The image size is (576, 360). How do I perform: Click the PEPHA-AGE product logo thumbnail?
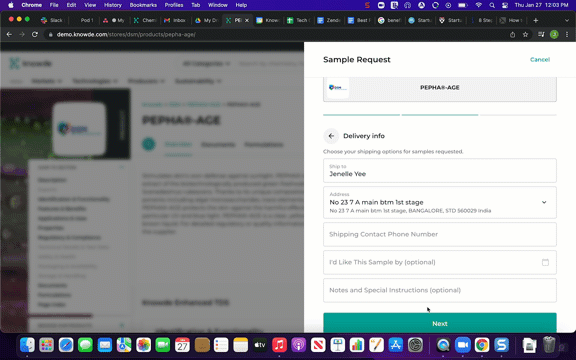[338, 87]
